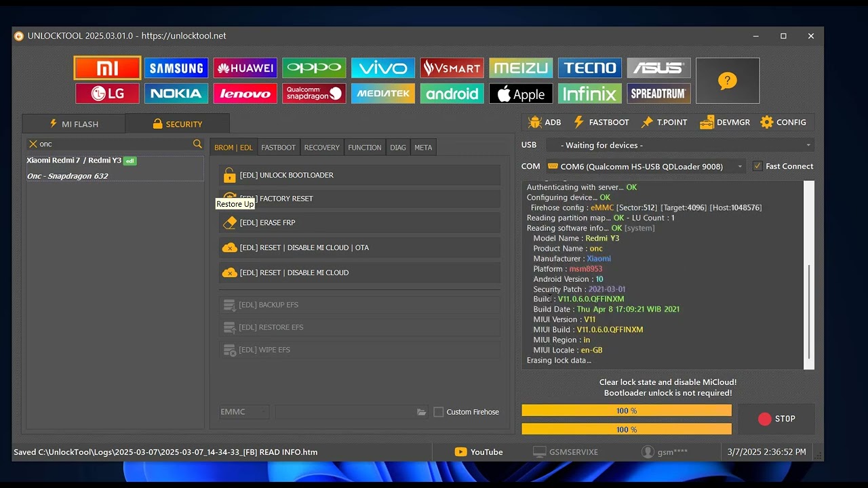Click the Saved log file path text

pyautogui.click(x=165, y=452)
